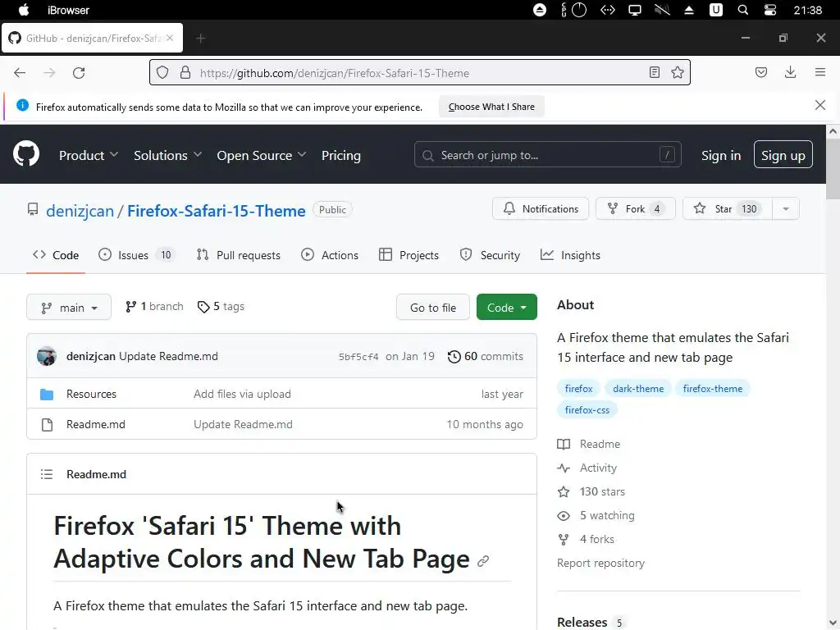The image size is (840, 630).
Task: Open iBrowser menu in menu bar
Action: tap(69, 10)
